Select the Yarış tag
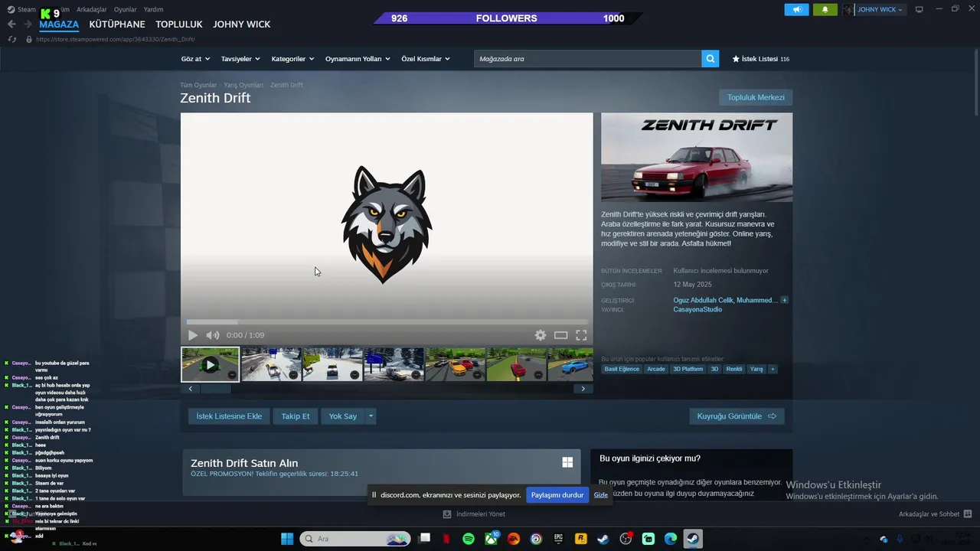Image resolution: width=980 pixels, height=551 pixels. pyautogui.click(x=756, y=369)
